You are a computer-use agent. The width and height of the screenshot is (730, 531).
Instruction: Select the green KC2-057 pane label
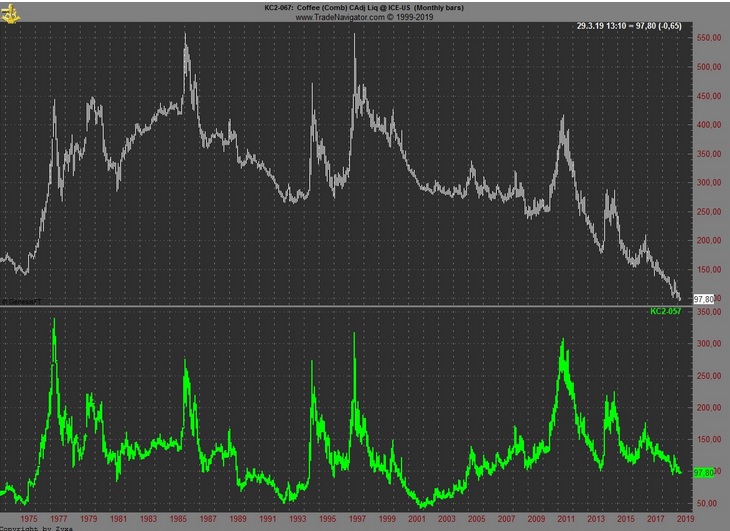click(665, 311)
